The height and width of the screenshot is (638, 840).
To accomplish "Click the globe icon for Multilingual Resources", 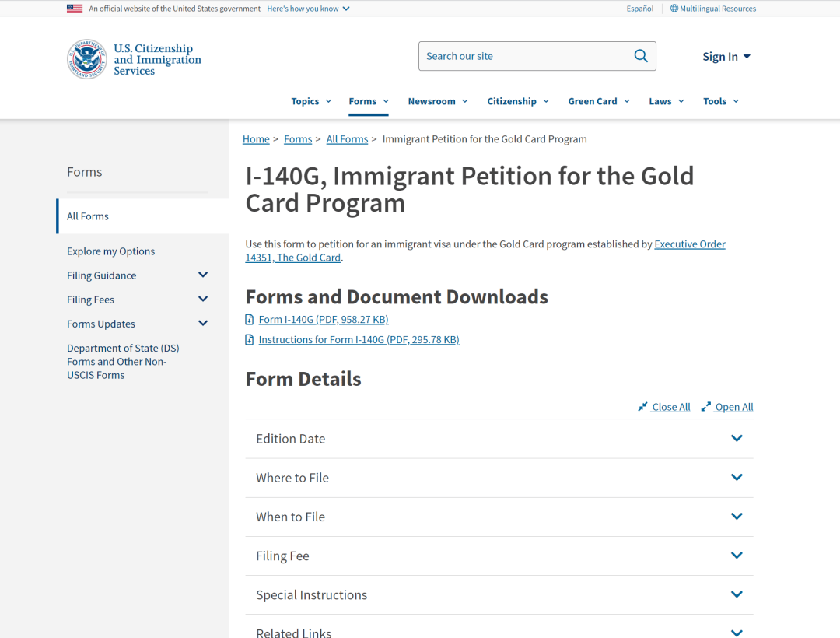I will pyautogui.click(x=674, y=9).
